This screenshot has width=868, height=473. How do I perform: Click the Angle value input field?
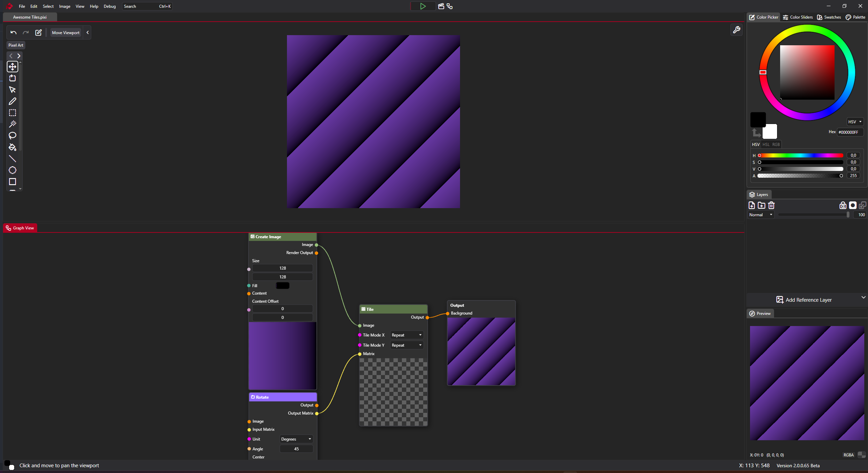coord(296,449)
